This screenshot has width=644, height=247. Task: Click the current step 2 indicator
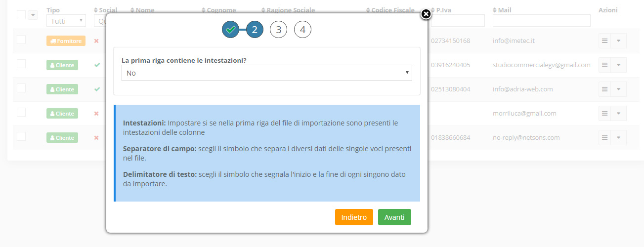click(x=255, y=30)
